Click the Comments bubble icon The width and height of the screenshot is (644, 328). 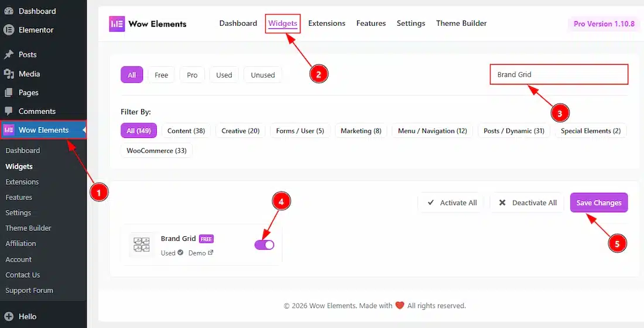[x=9, y=111]
